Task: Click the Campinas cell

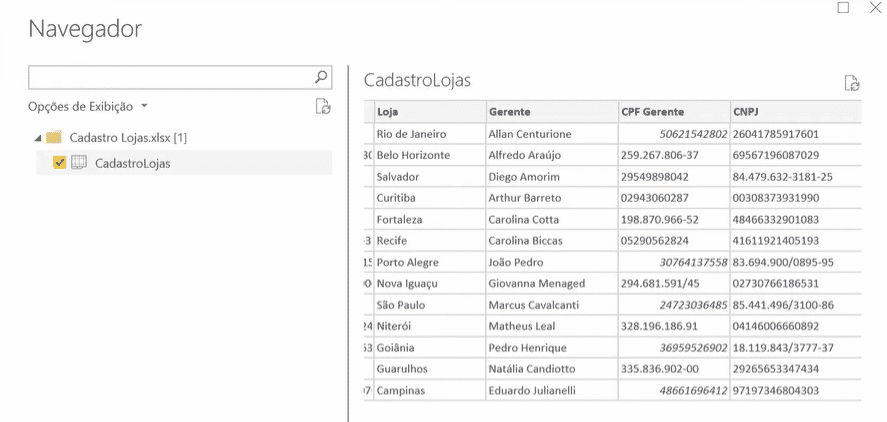Action: point(430,390)
